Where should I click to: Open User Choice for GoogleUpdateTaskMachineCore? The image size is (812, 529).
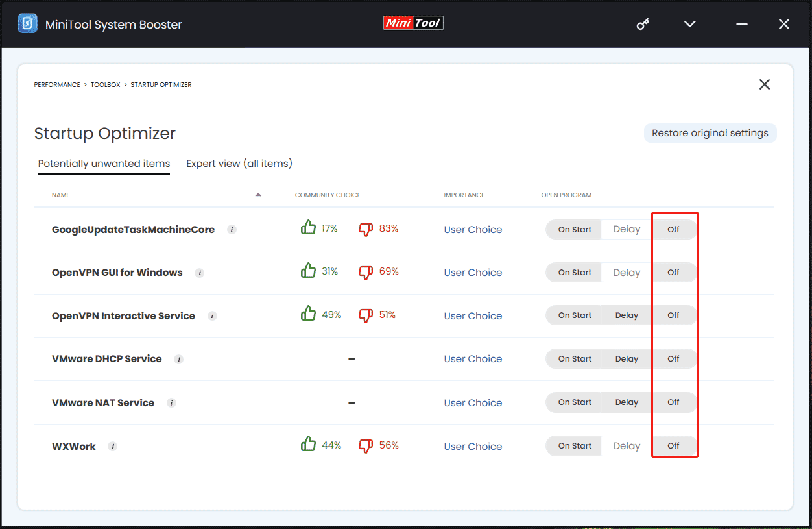point(473,230)
